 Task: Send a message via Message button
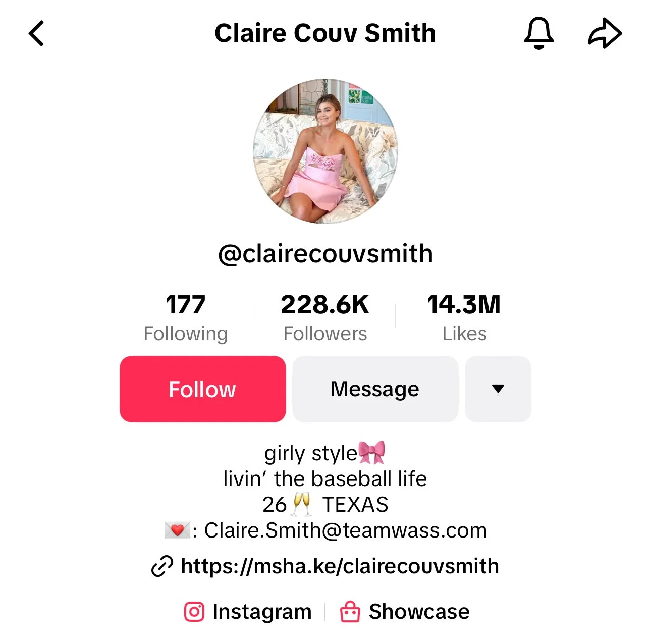pyautogui.click(x=375, y=389)
